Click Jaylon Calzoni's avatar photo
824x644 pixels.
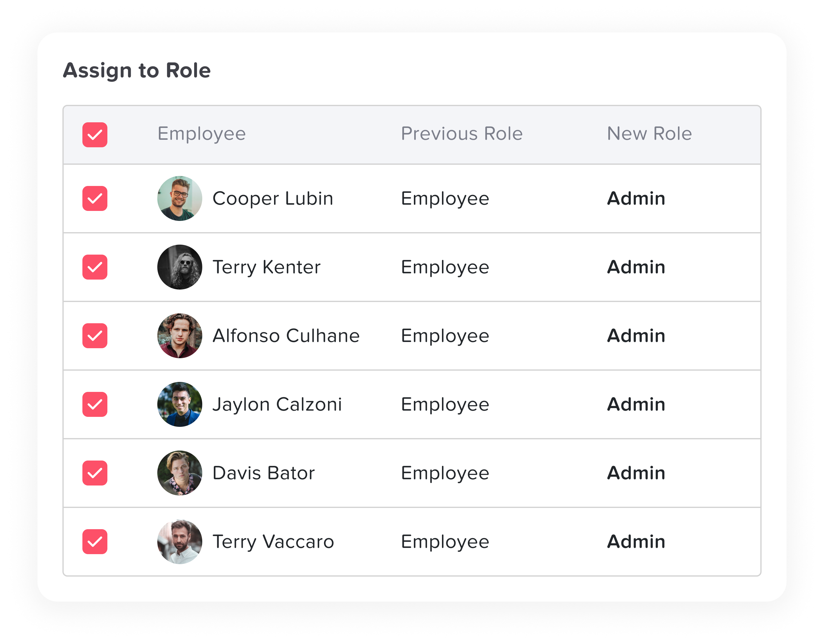tap(179, 404)
